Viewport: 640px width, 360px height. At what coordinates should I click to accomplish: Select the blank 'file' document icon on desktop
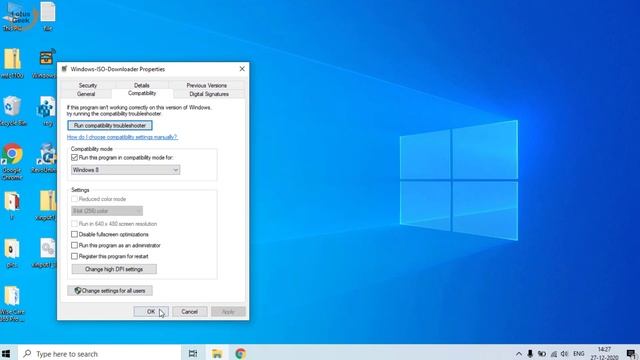47,16
